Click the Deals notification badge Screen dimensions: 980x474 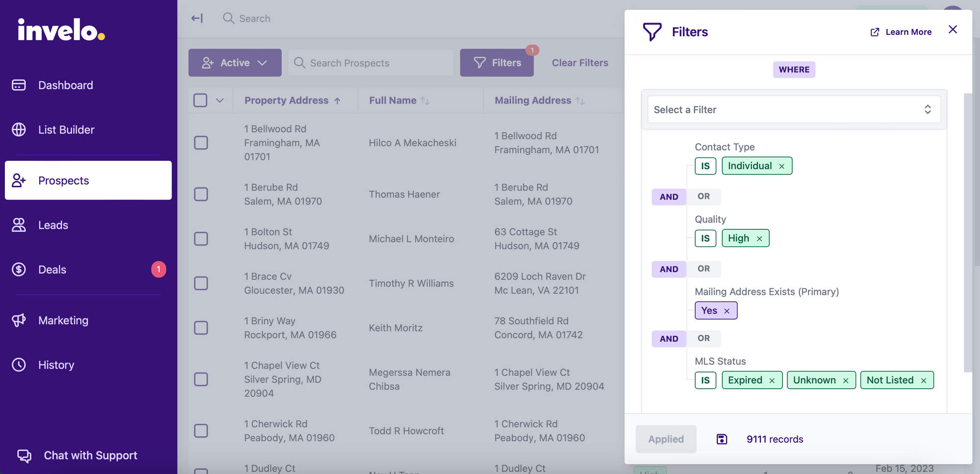[158, 269]
